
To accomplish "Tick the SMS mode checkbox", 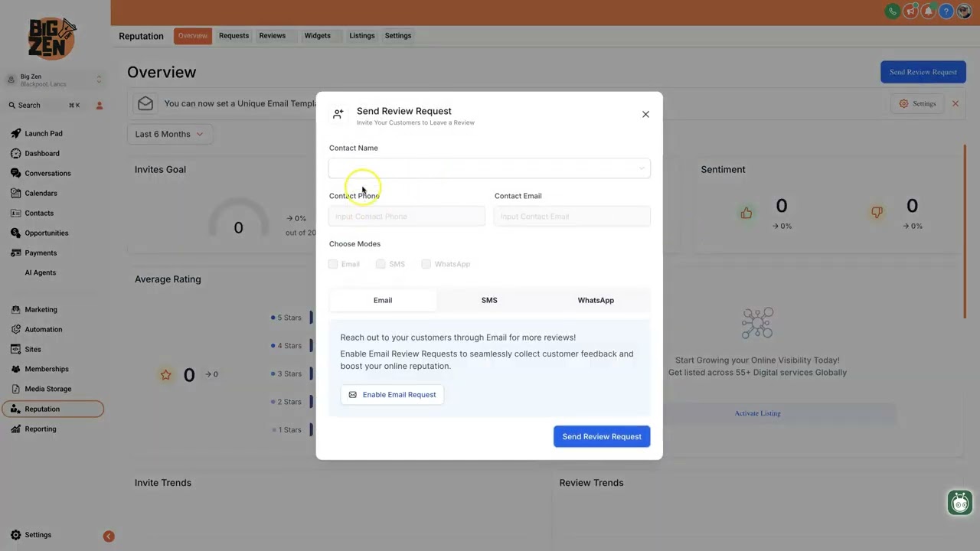I will (x=381, y=264).
